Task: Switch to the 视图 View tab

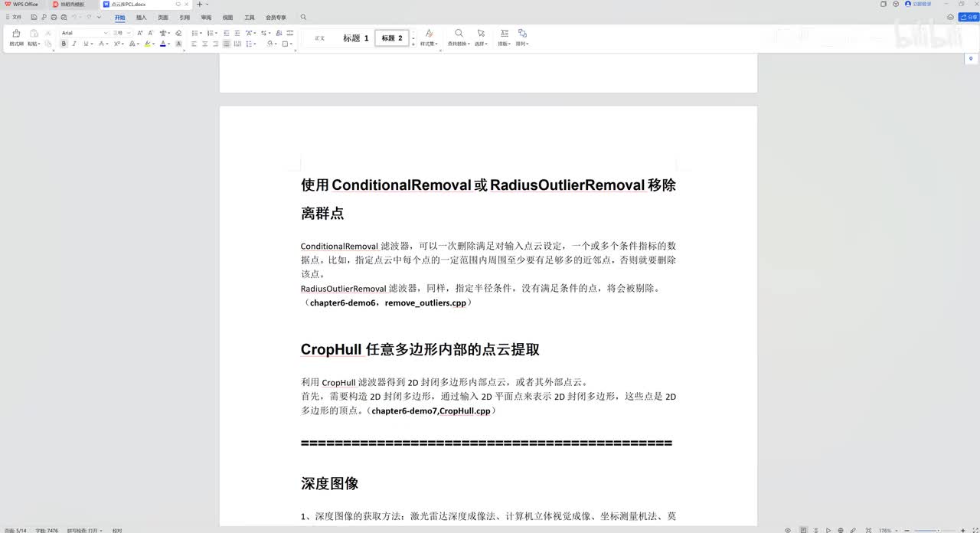Action: click(227, 17)
